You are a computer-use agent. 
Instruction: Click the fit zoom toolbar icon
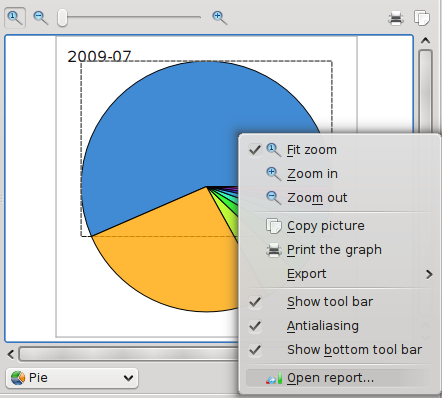click(15, 18)
